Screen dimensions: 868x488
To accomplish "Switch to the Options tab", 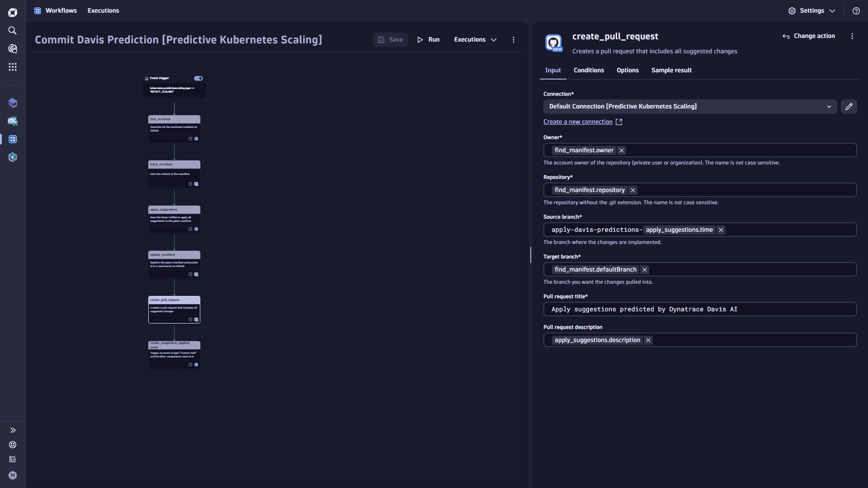I will (627, 70).
